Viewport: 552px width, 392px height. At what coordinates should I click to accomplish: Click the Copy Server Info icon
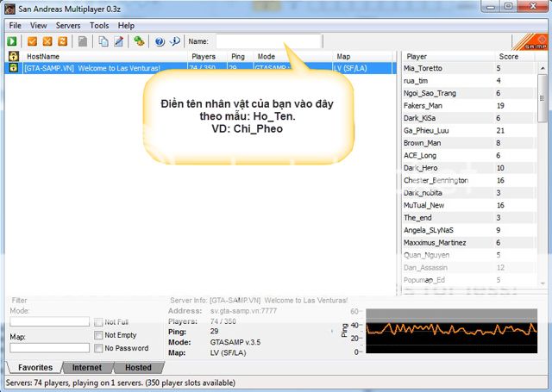103,40
